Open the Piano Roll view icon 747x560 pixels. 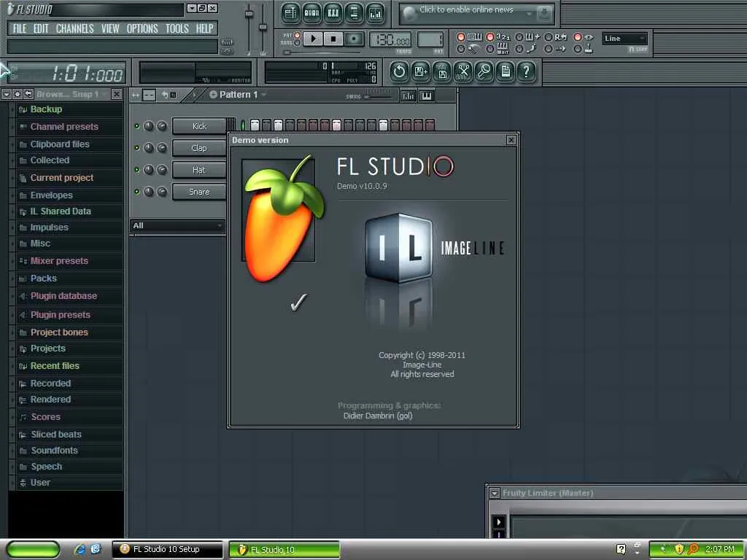333,13
